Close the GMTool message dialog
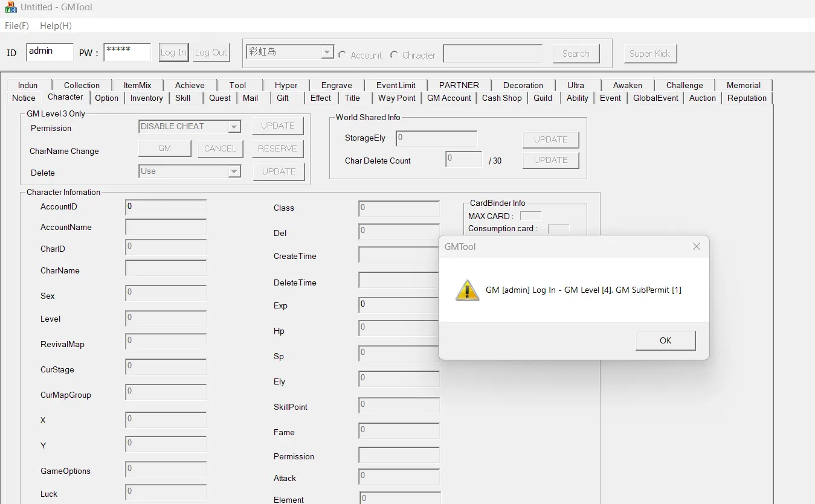 (x=696, y=246)
